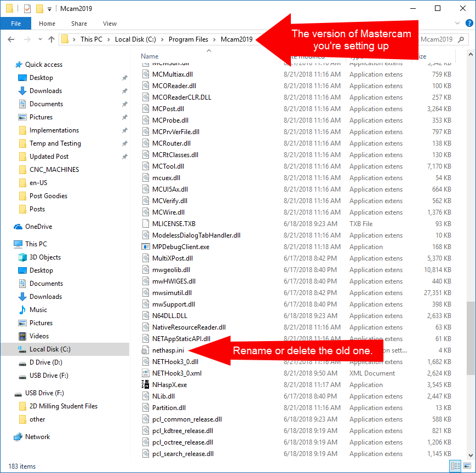This screenshot has height=473, width=476.
Task: Open the Videos folder
Action: point(39,336)
